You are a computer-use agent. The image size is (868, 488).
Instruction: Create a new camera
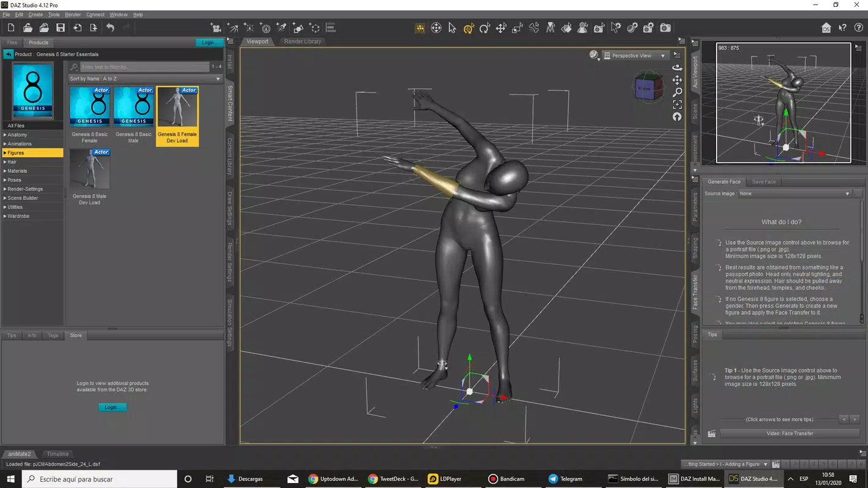point(215,28)
